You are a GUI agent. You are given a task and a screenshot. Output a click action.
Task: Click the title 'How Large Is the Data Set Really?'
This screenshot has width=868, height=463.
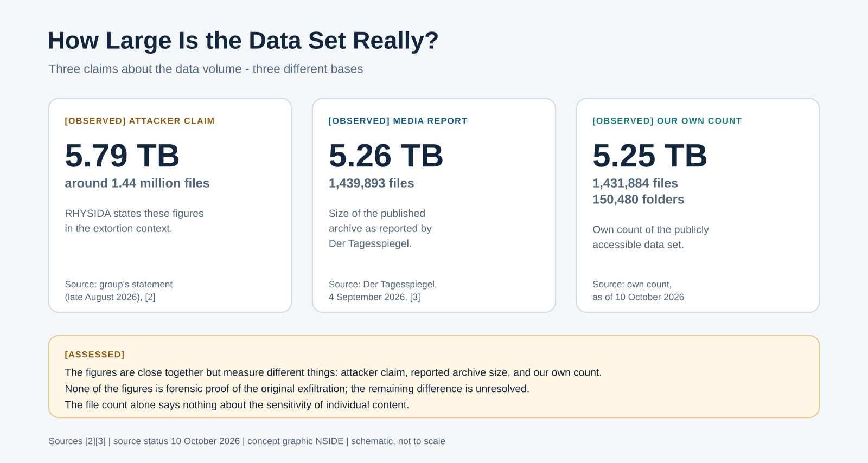[x=243, y=41]
